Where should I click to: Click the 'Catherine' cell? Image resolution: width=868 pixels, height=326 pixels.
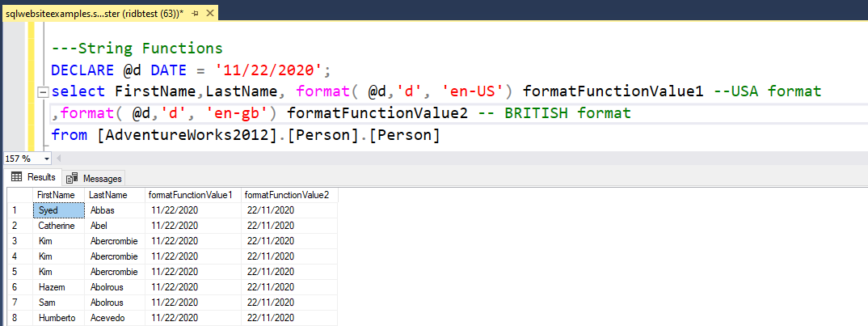59,226
